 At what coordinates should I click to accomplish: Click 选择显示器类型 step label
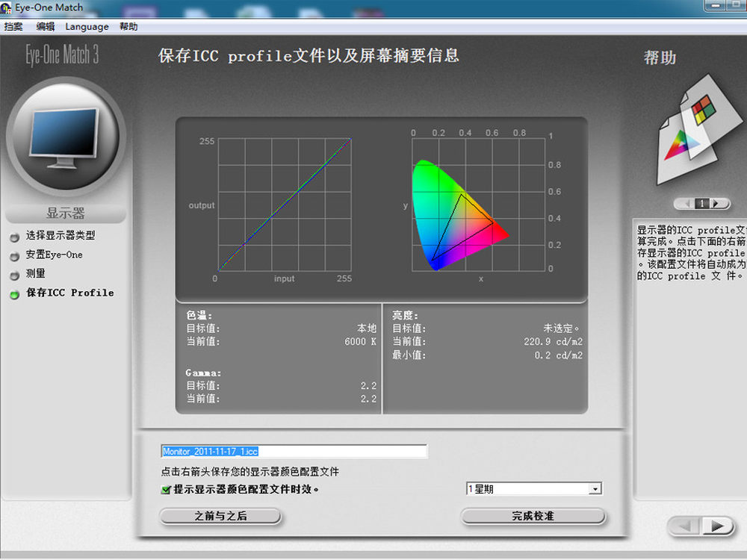[61, 235]
